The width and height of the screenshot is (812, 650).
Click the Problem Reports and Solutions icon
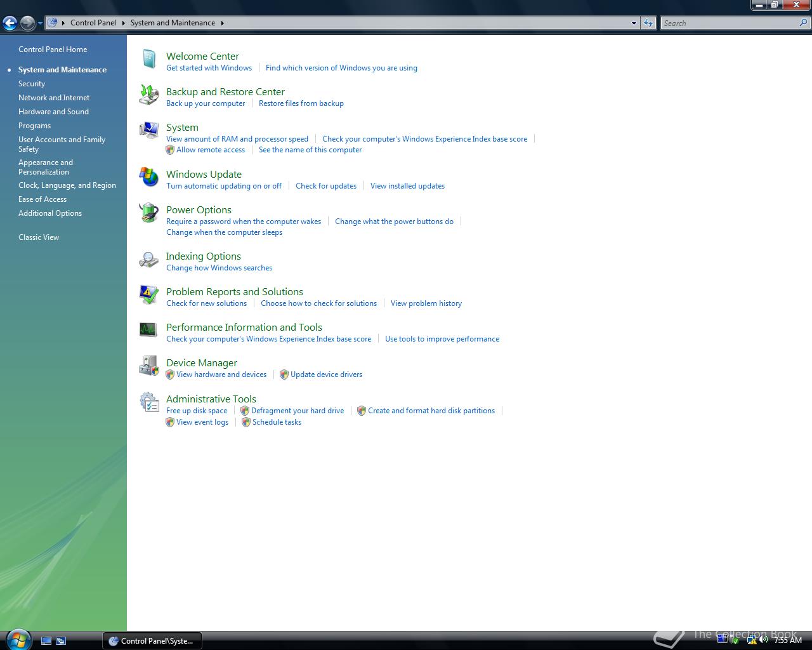149,295
